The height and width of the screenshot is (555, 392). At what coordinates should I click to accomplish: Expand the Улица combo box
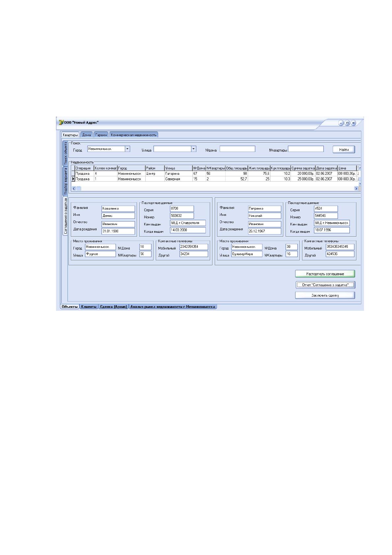tap(194, 149)
